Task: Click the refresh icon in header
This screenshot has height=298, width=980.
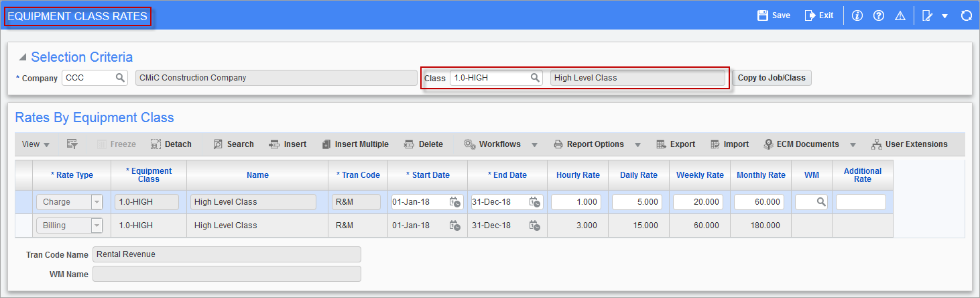Action: click(966, 15)
